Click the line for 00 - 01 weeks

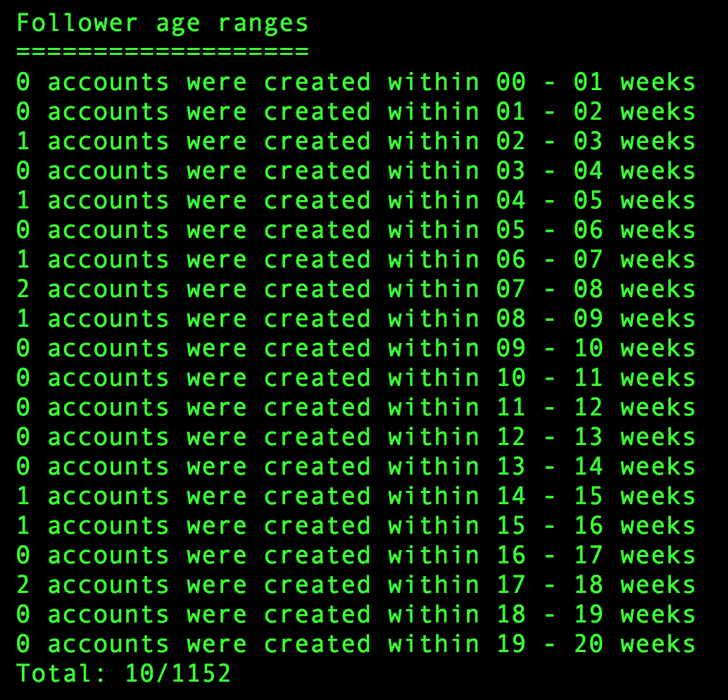pos(356,82)
